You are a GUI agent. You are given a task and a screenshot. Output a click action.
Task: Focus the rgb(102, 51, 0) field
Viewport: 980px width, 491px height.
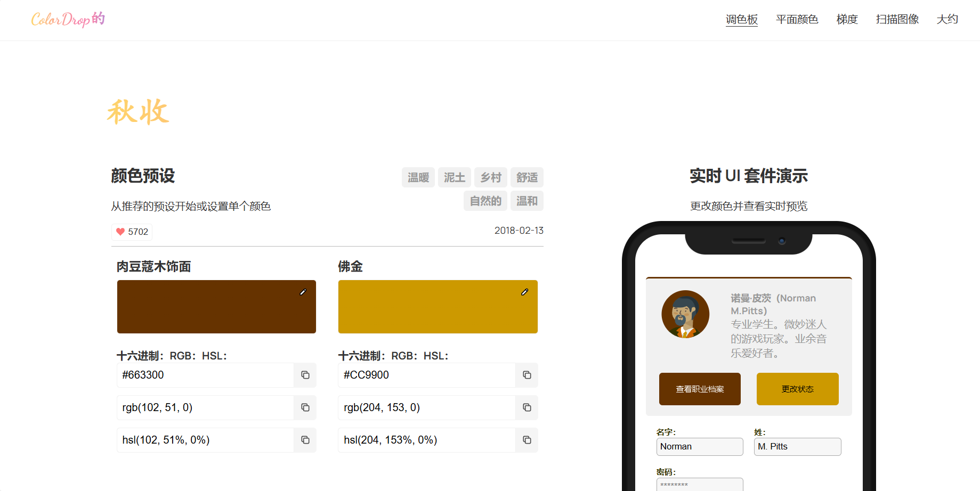pyautogui.click(x=205, y=407)
